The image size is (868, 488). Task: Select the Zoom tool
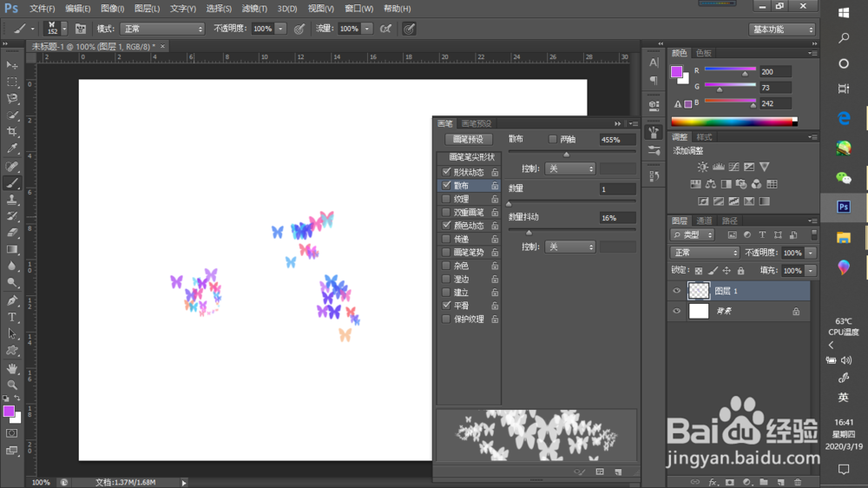pyautogui.click(x=11, y=385)
